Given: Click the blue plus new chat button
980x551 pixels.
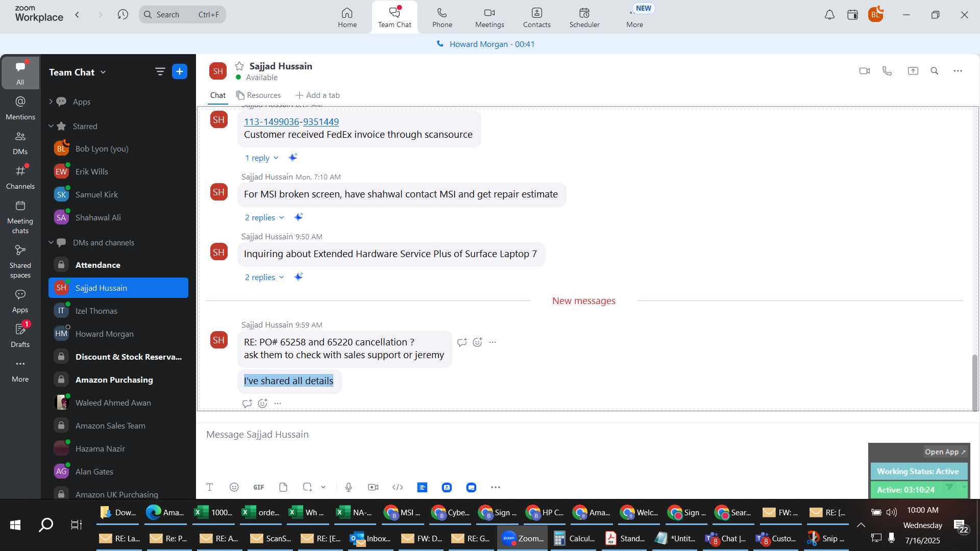Looking at the screenshot, I should [180, 71].
